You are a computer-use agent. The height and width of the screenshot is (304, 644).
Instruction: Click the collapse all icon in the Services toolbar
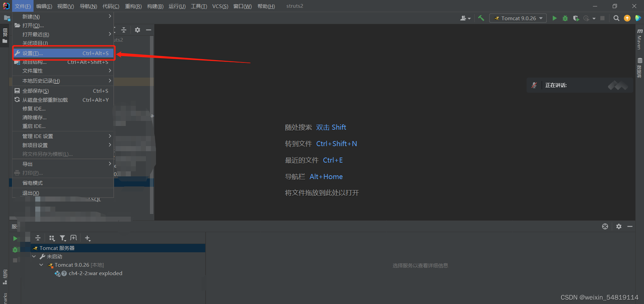pyautogui.click(x=38, y=238)
